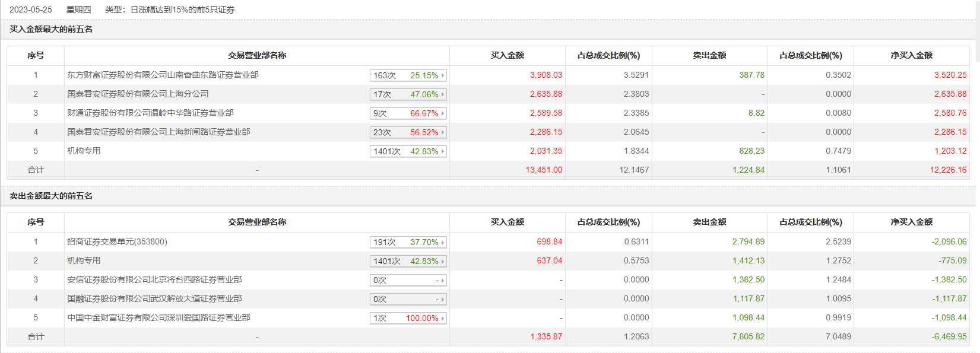Expand the 0次 dropdown in 安信证券 row
Image resolution: width=980 pixels, height=353 pixels.
point(408,280)
